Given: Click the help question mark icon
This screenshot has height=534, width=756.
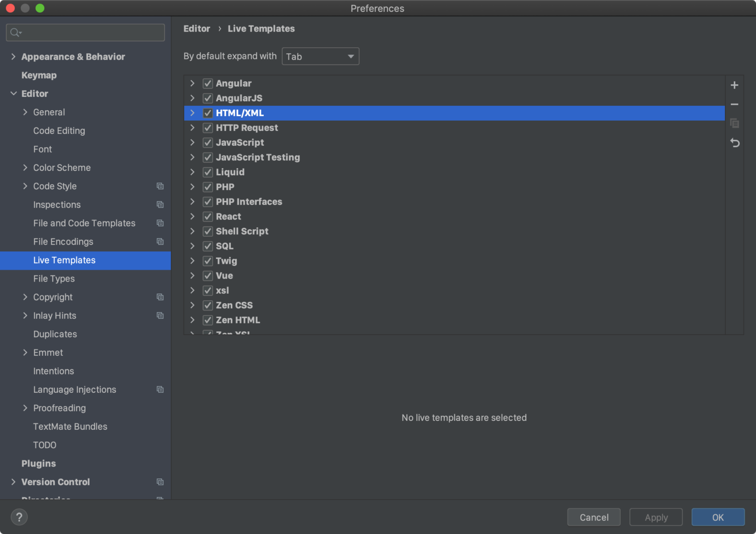Looking at the screenshot, I should point(19,517).
